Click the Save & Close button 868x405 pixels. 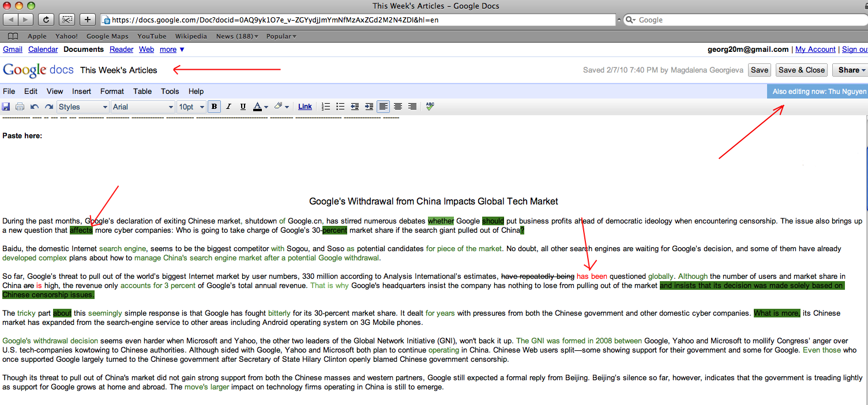(802, 70)
